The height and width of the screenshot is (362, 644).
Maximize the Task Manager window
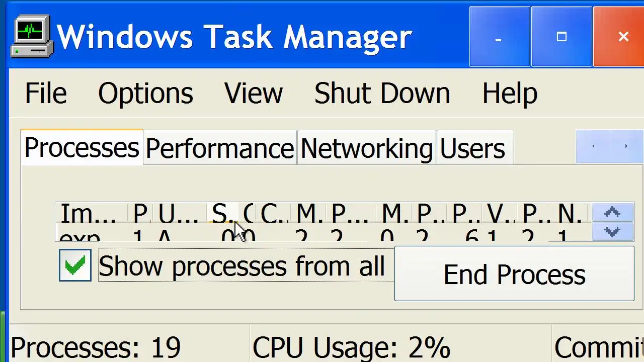click(x=561, y=37)
